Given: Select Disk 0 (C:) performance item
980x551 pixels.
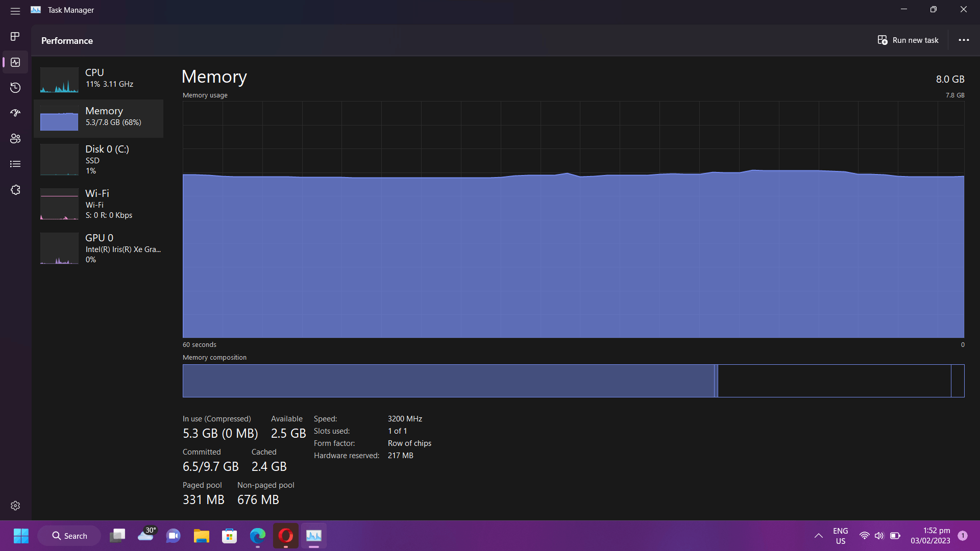Looking at the screenshot, I should tap(99, 159).
